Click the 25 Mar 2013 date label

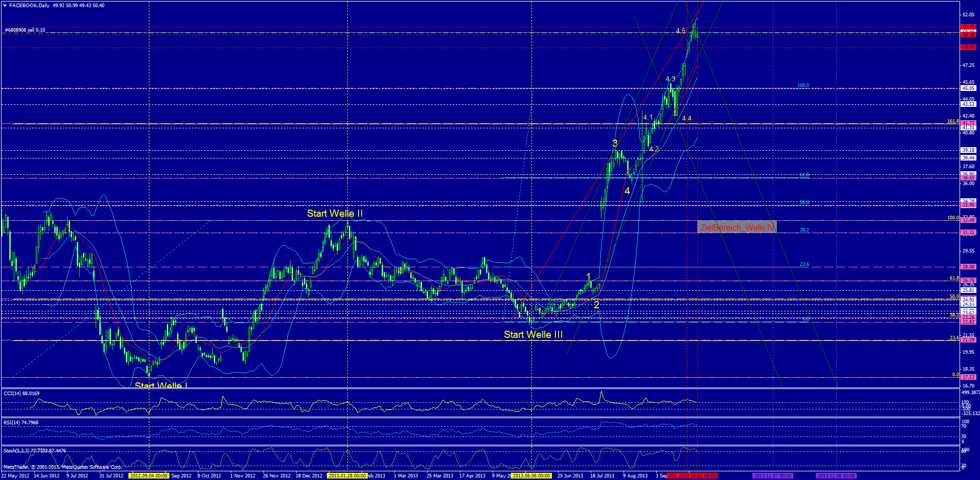click(440, 476)
